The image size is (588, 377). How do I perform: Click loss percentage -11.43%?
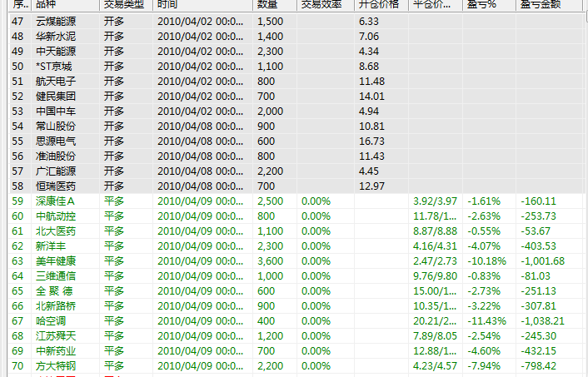click(x=486, y=321)
